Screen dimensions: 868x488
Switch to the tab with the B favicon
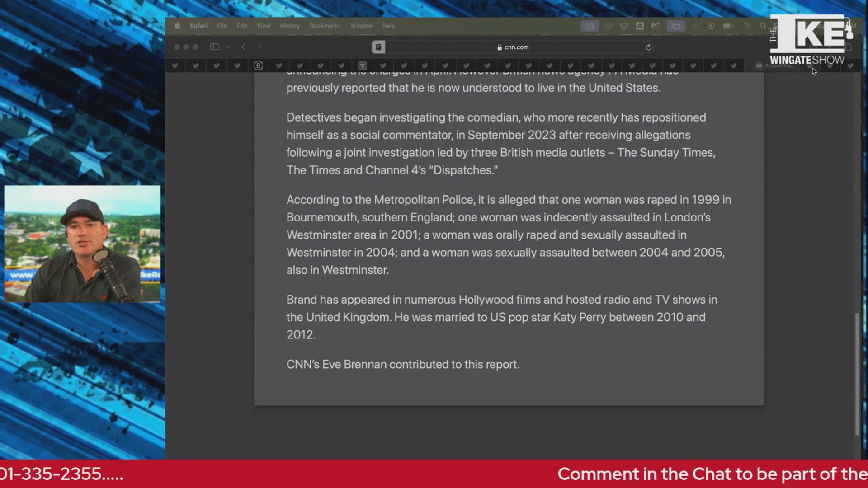pyautogui.click(x=258, y=66)
